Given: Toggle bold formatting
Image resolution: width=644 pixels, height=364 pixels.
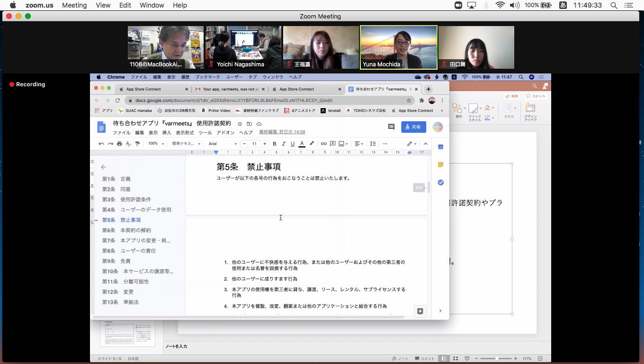Looking at the screenshot, I should click(x=275, y=144).
